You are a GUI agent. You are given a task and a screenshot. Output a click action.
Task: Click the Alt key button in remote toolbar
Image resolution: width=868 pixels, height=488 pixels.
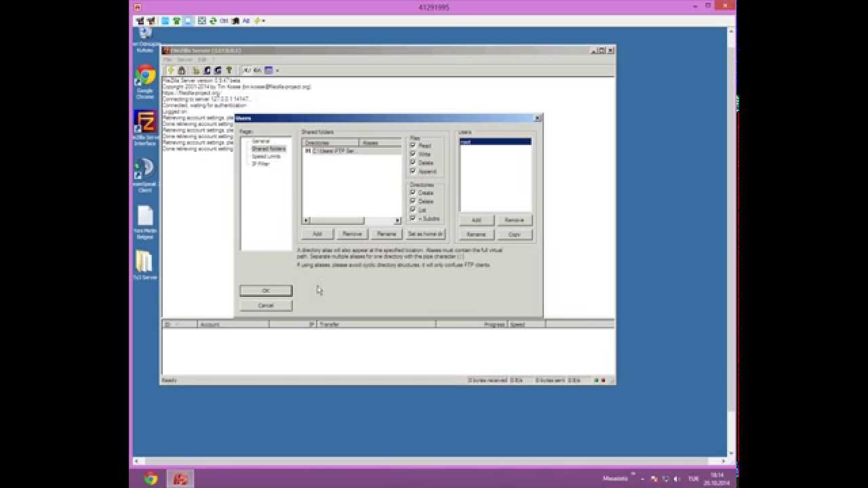(246, 21)
